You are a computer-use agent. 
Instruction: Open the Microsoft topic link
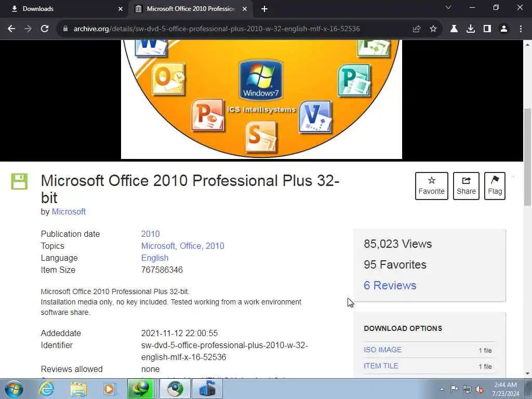158,246
